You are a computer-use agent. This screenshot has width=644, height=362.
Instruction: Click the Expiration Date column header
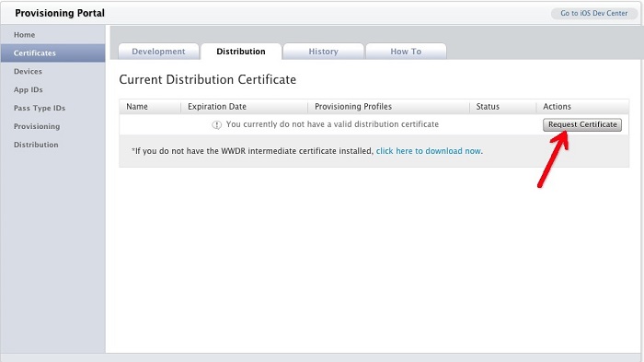click(x=217, y=107)
